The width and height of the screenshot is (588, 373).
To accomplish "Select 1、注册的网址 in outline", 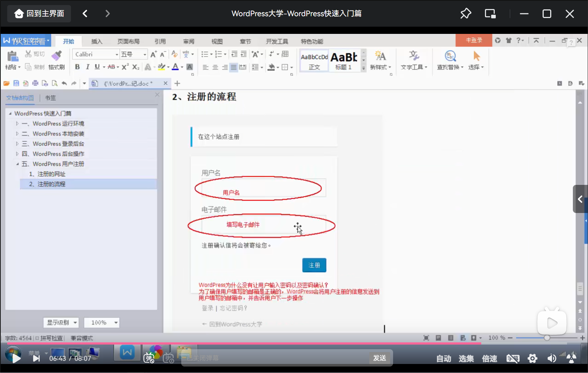I will (47, 174).
